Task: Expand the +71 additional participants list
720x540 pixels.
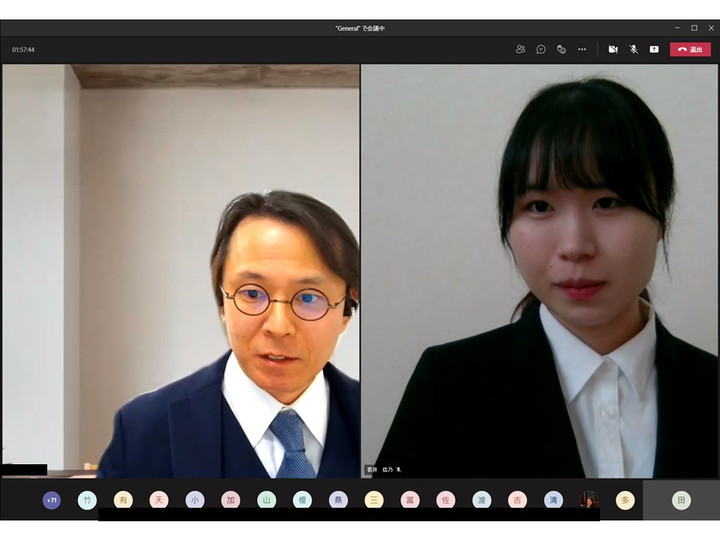Action: (52, 500)
